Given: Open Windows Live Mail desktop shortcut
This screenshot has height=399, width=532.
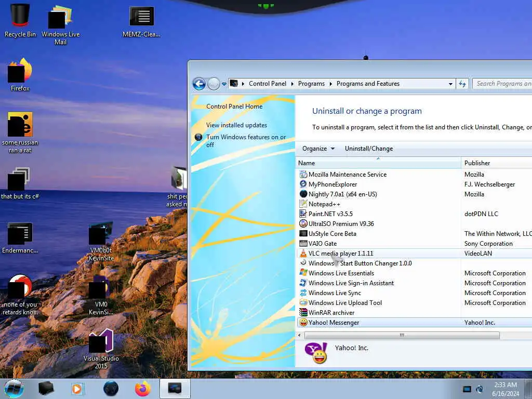Looking at the screenshot, I should 60,24.
